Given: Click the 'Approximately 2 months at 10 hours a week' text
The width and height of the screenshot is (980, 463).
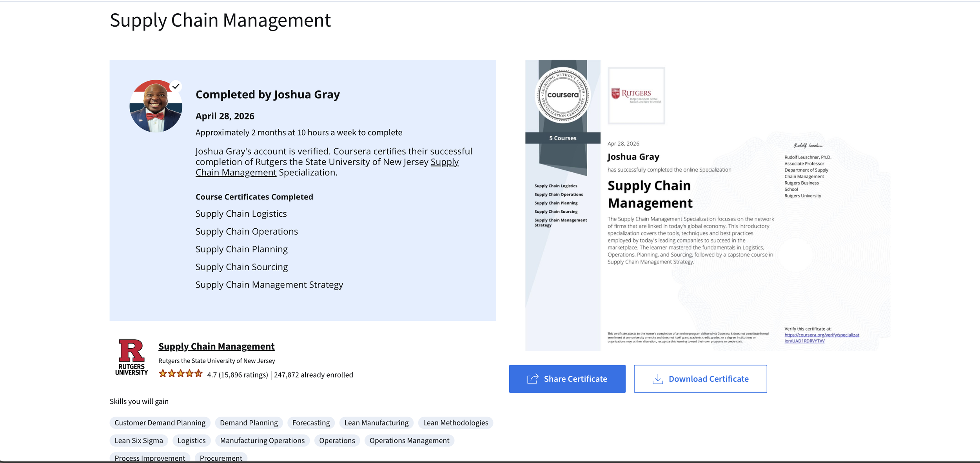Looking at the screenshot, I should point(299,132).
